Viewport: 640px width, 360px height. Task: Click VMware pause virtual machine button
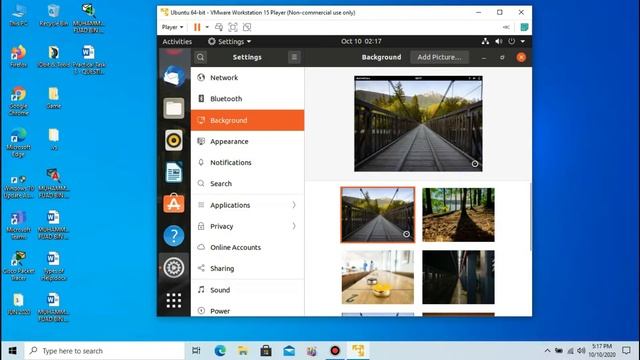pos(197,27)
